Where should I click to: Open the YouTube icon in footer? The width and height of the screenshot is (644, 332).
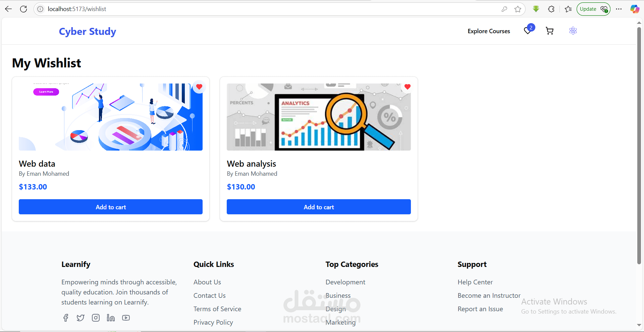pos(126,318)
